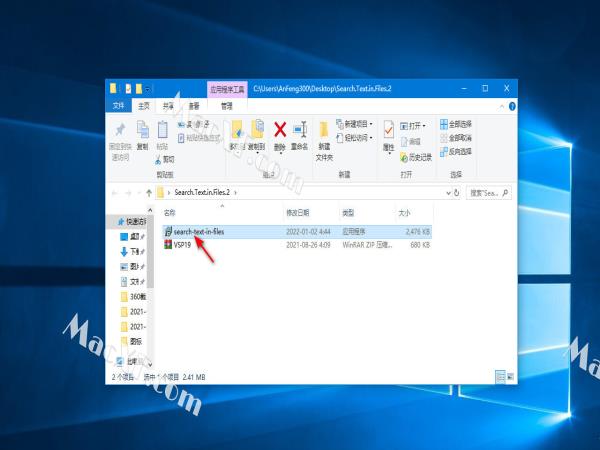Click the Back navigation arrow
This screenshot has height=450, width=600.
click(114, 193)
